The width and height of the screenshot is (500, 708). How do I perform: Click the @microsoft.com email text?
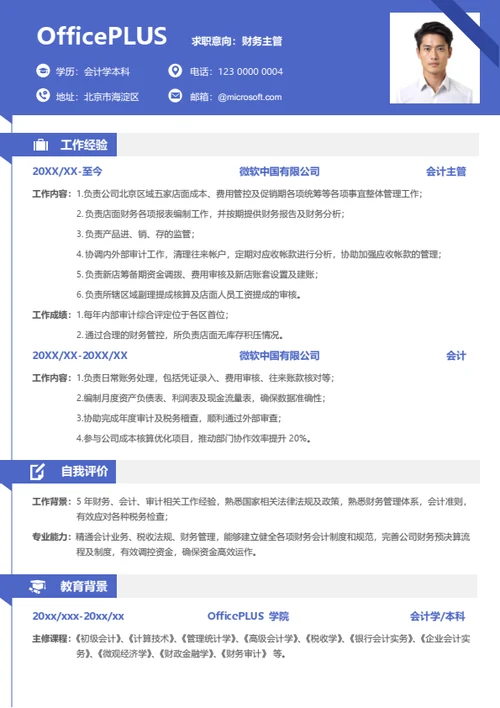[x=249, y=97]
